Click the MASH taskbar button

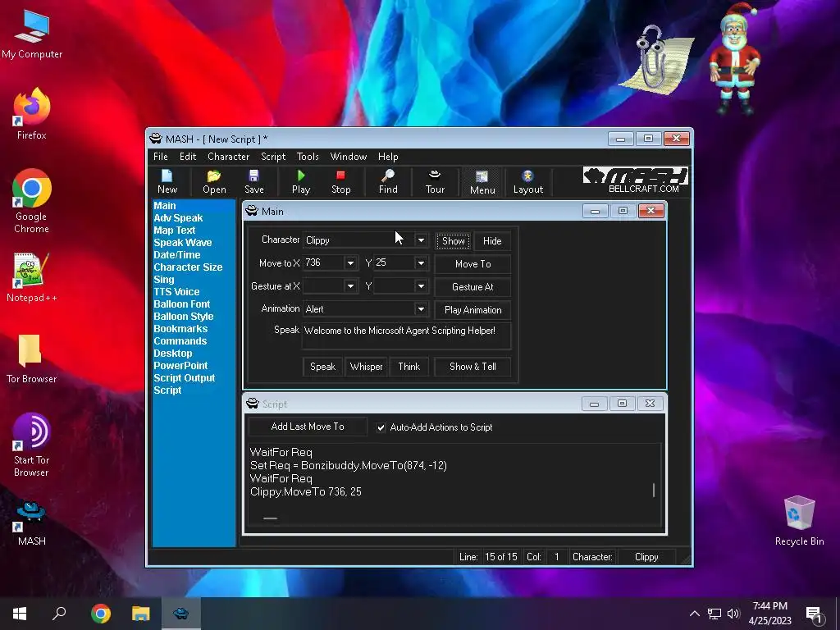(181, 614)
